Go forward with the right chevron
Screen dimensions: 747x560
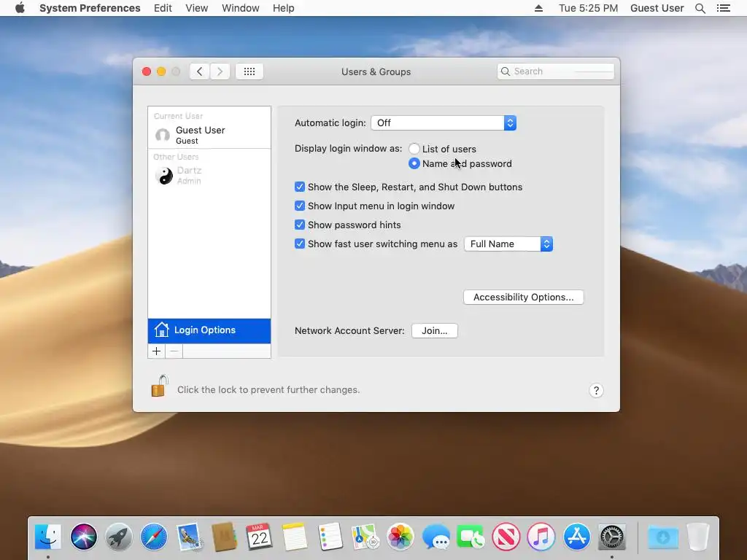(220, 71)
